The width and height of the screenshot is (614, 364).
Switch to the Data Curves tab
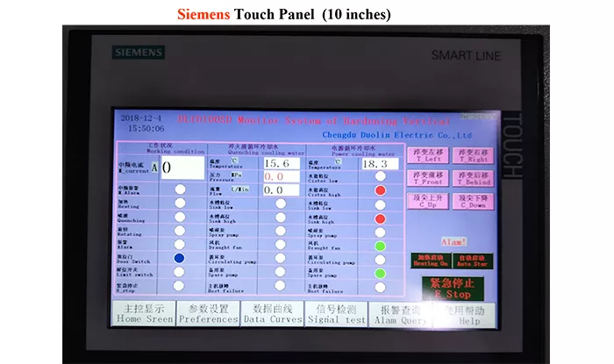pos(272,314)
